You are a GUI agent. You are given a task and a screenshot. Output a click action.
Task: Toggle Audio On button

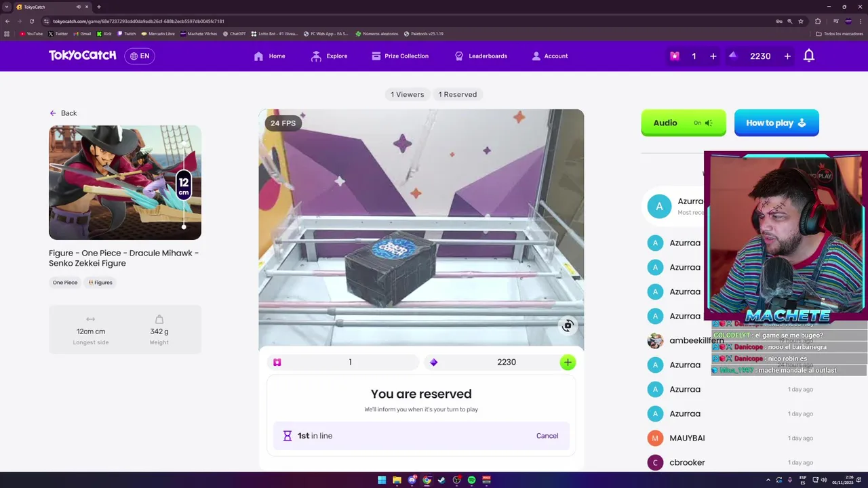684,123
